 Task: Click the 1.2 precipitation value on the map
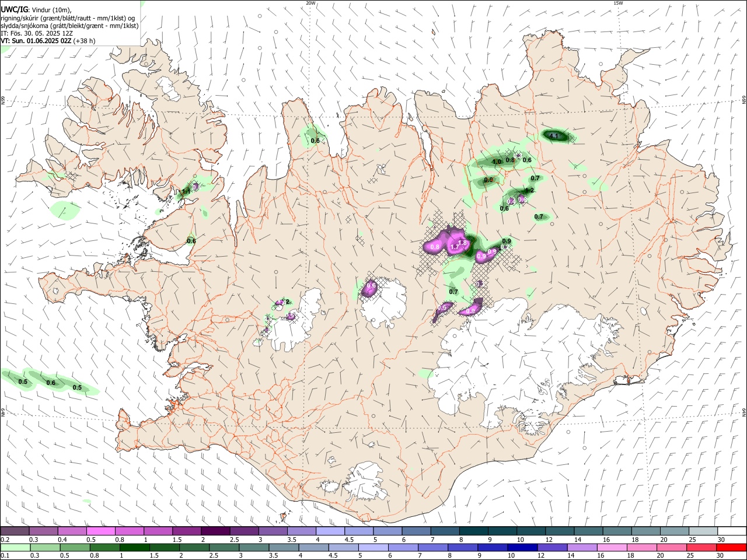point(530,190)
